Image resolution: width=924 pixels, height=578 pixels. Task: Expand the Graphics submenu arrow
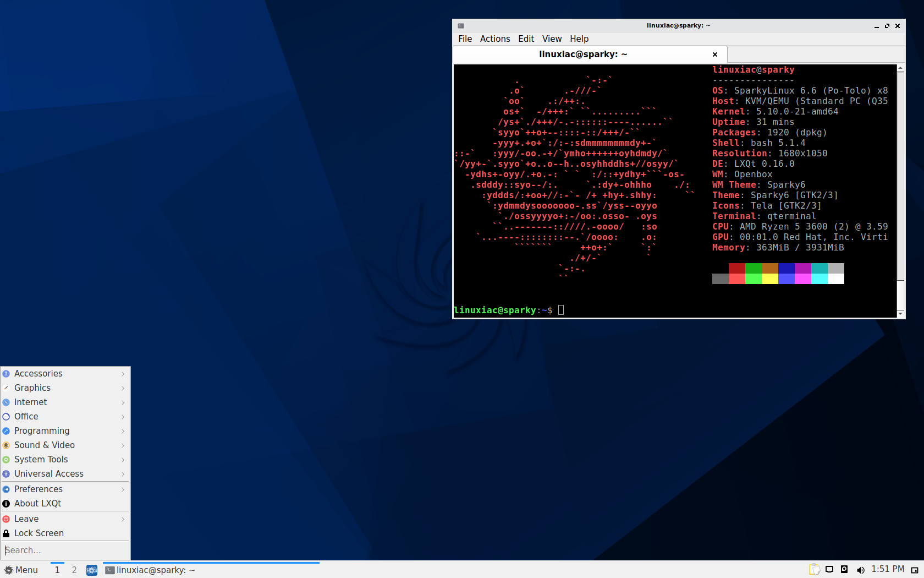[x=123, y=388]
